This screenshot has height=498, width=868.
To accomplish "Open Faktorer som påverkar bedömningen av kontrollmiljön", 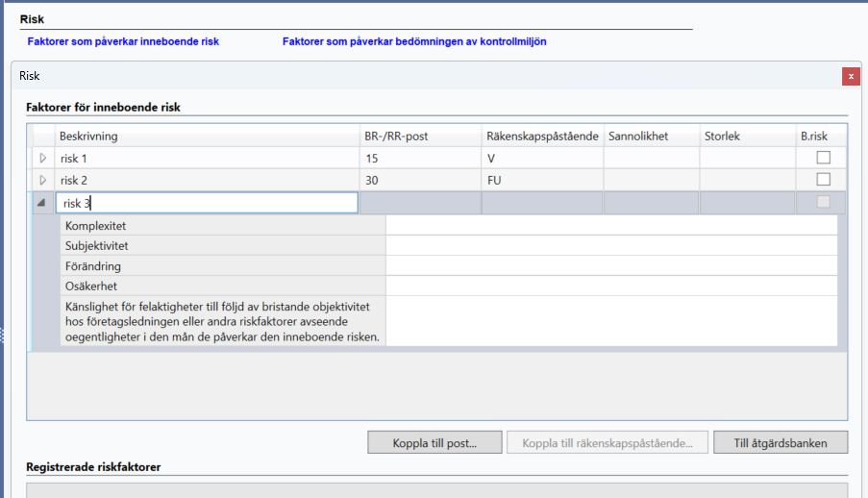I will click(x=414, y=41).
